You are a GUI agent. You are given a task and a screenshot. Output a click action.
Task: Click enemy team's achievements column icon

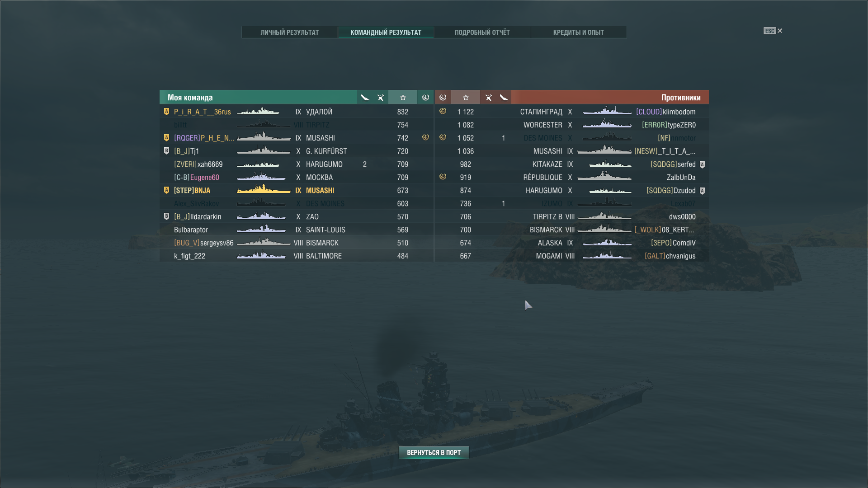[x=443, y=98]
